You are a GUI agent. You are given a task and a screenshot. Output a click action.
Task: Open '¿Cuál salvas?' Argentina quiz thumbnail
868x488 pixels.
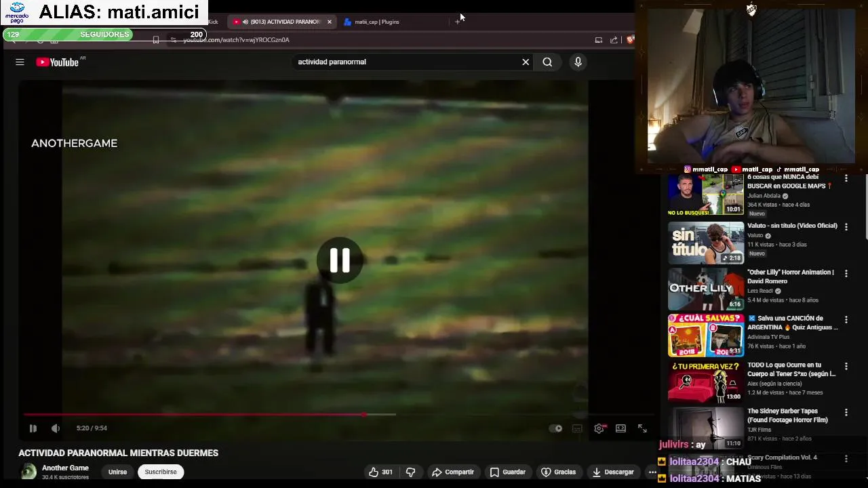(705, 335)
